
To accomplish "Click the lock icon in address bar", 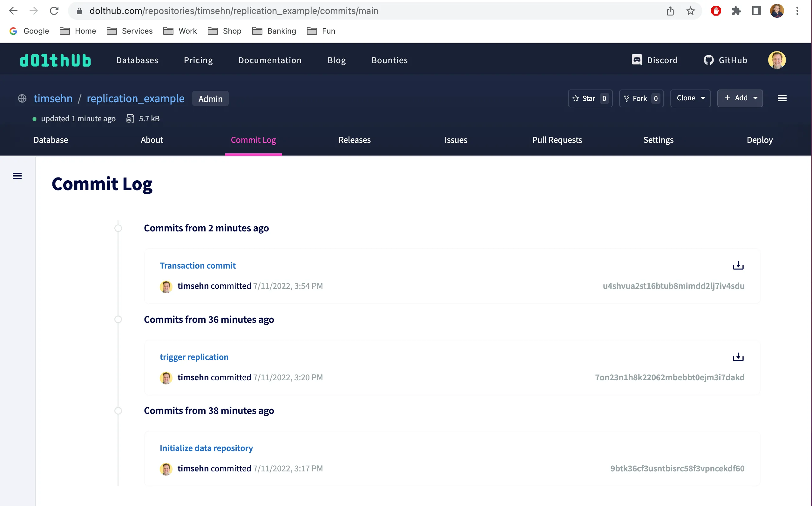I will point(79,11).
